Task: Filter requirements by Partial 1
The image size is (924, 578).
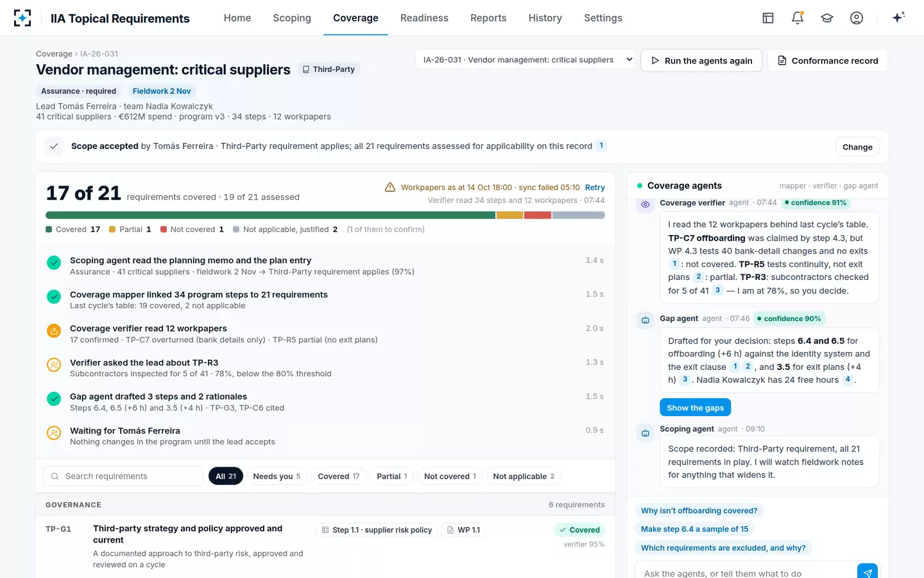Action: pyautogui.click(x=391, y=476)
